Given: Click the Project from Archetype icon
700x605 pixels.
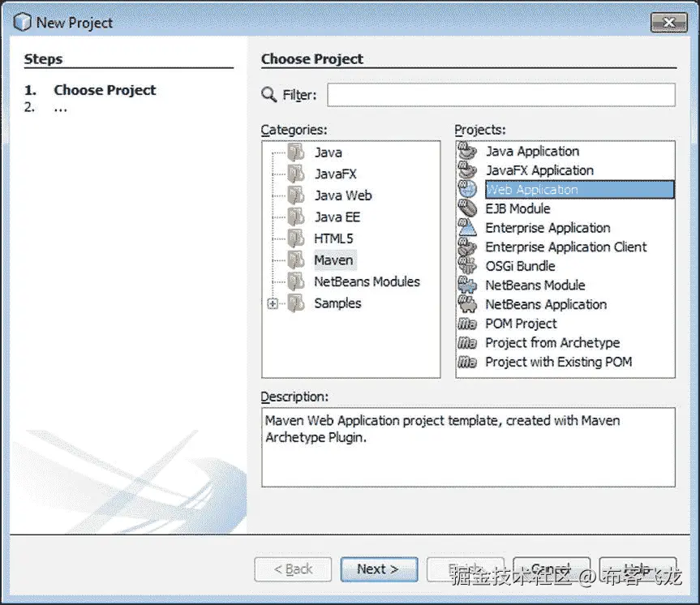Looking at the screenshot, I should 467,343.
